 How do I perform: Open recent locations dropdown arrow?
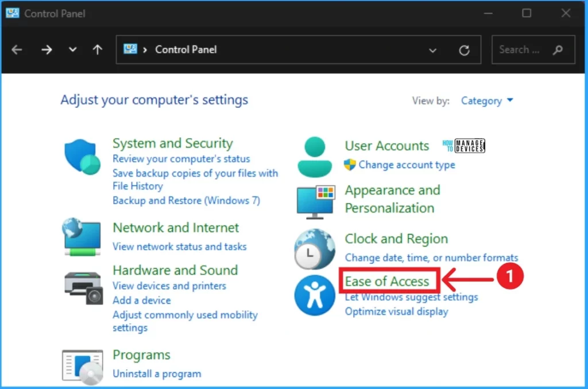pyautogui.click(x=73, y=49)
